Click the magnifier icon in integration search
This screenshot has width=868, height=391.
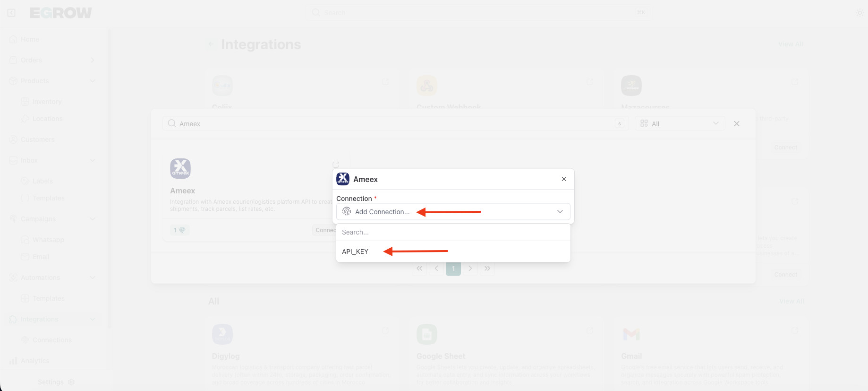[x=172, y=123]
